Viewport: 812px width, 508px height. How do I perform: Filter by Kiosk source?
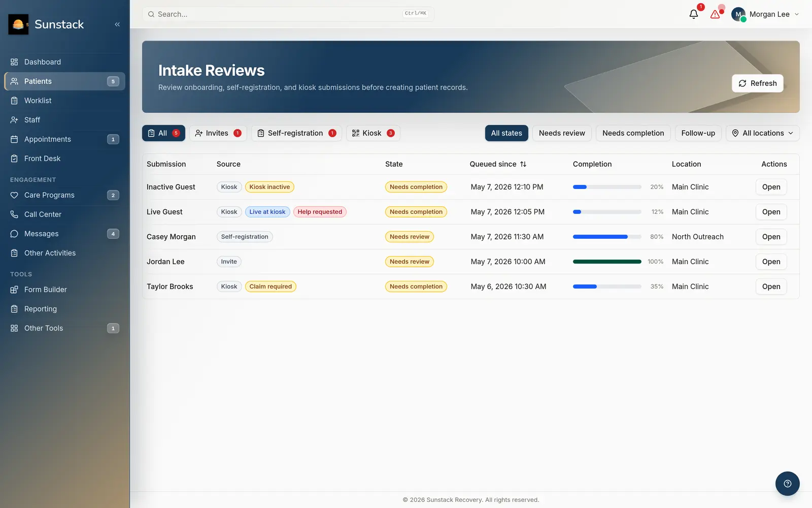373,133
